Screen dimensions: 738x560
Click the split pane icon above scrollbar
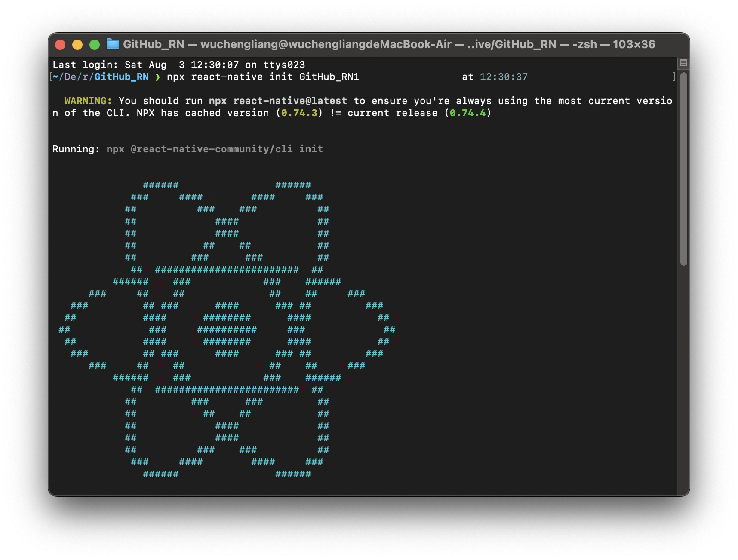click(683, 63)
